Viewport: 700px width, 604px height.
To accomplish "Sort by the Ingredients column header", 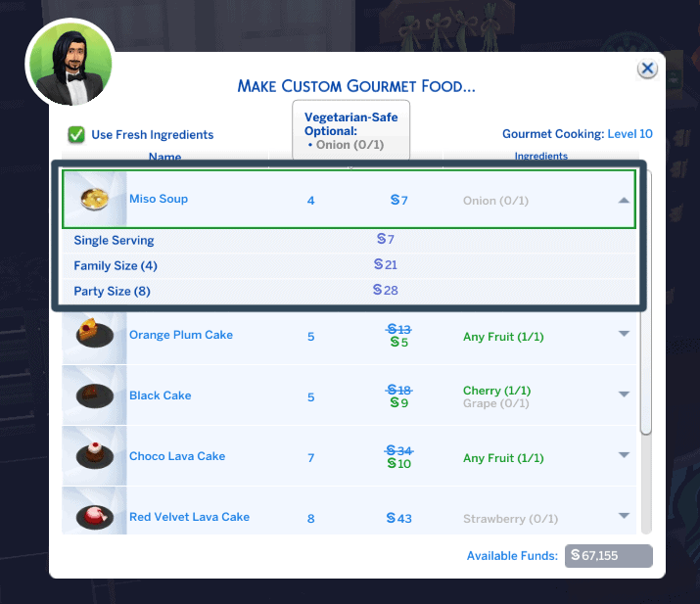I will pos(540,157).
